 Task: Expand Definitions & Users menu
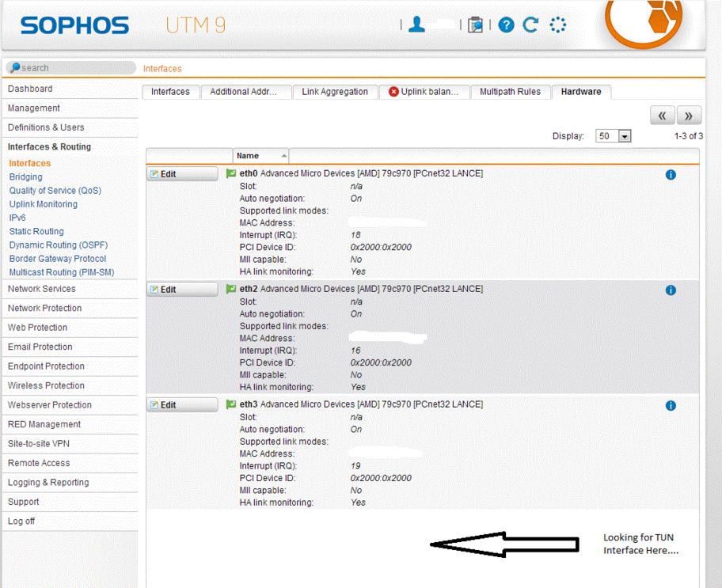click(70, 127)
